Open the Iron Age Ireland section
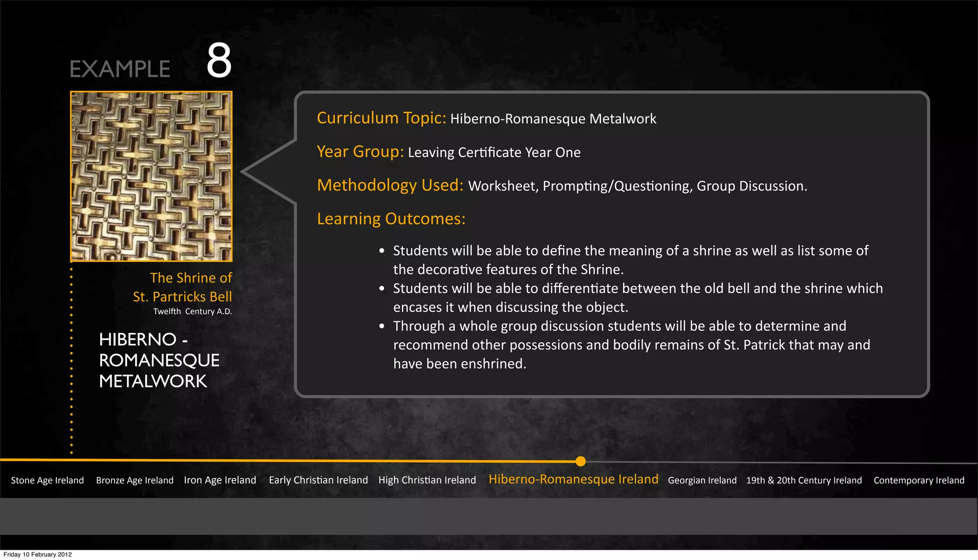Viewport: 978px width, 560px height. pyautogui.click(x=220, y=480)
